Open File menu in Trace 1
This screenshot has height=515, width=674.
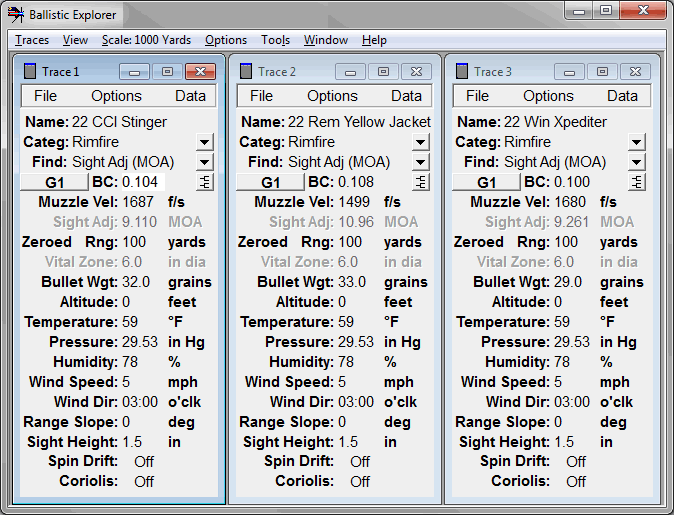click(46, 96)
